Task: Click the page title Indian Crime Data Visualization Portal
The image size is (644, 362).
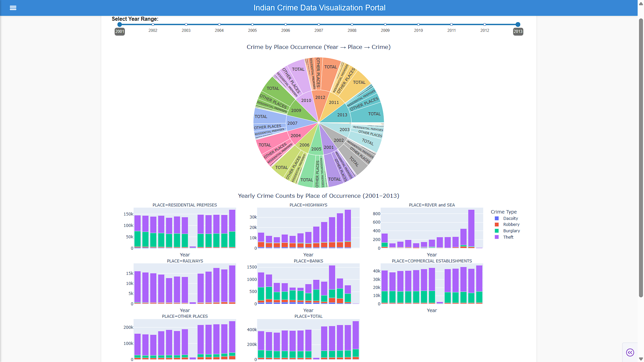Action: coord(319,8)
